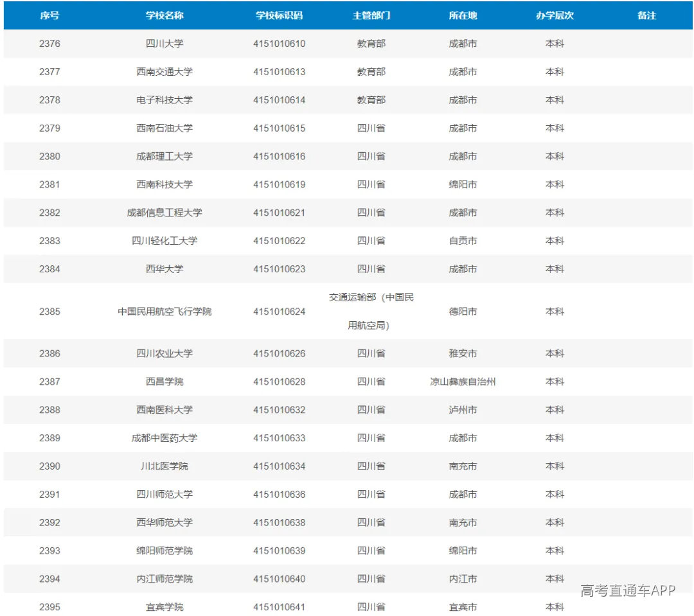Click serial number 2376
The height and width of the screenshot is (616, 694).
pyautogui.click(x=49, y=44)
